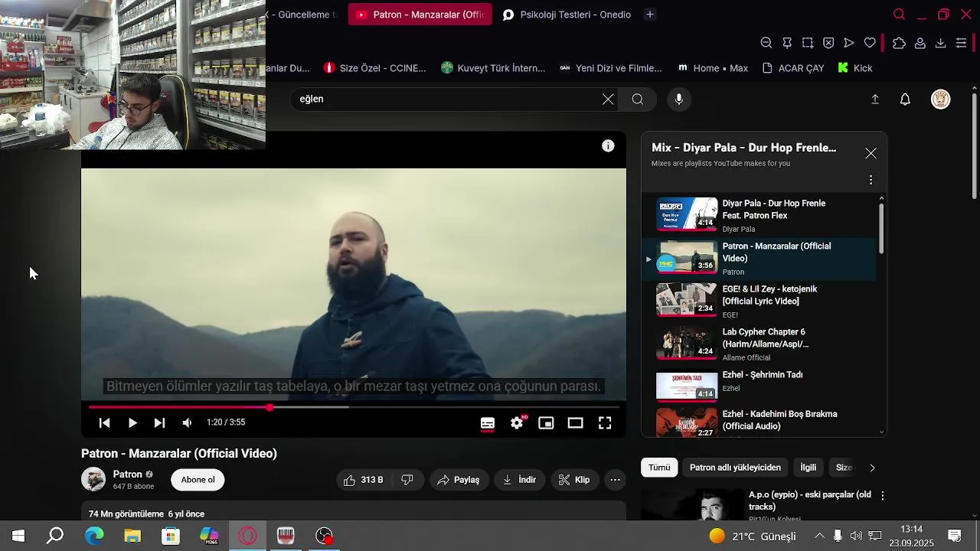The image size is (980, 551).
Task: Enter fullscreen mode
Action: coord(605,423)
